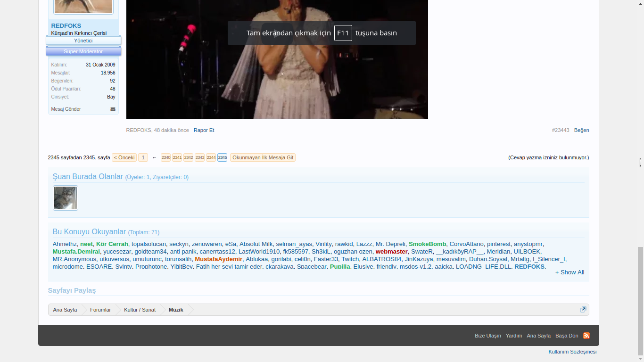The width and height of the screenshot is (644, 362).
Task: Open the breadcrumb jump icon at right
Action: [x=583, y=310]
